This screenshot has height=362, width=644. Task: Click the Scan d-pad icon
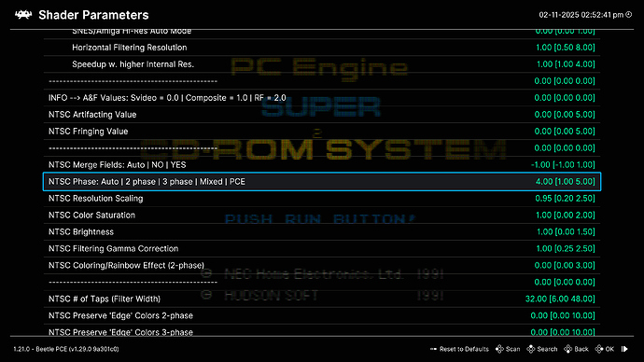(x=499, y=349)
